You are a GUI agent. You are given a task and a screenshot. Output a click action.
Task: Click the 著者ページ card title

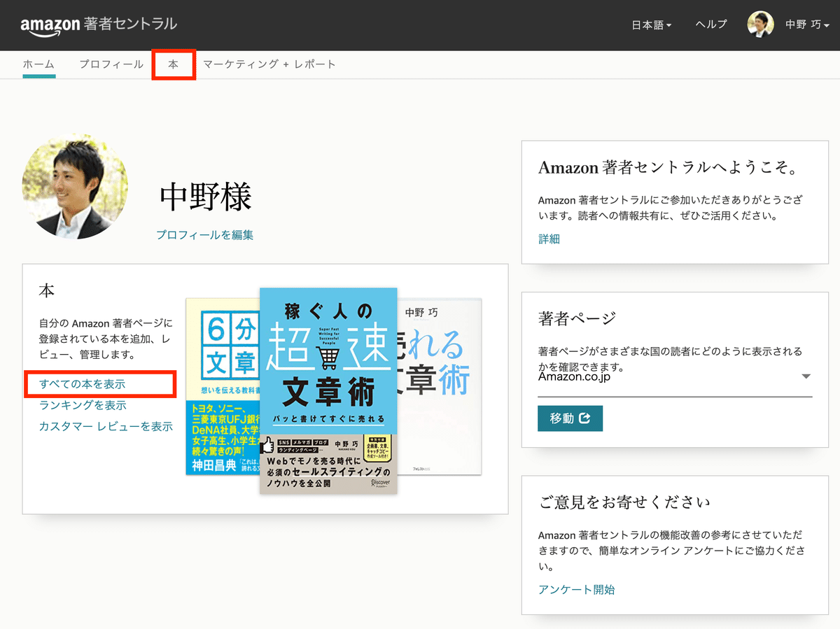[577, 318]
